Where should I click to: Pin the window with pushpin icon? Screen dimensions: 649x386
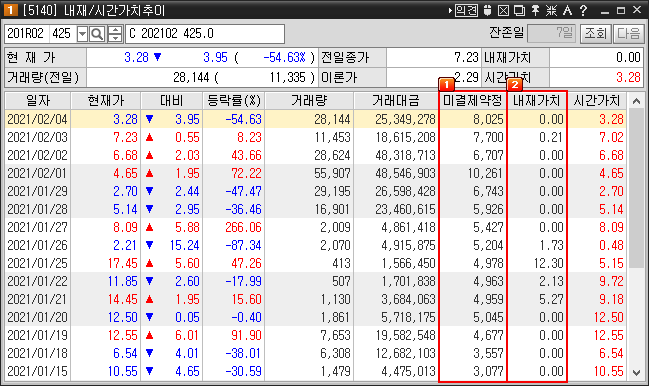click(535, 10)
